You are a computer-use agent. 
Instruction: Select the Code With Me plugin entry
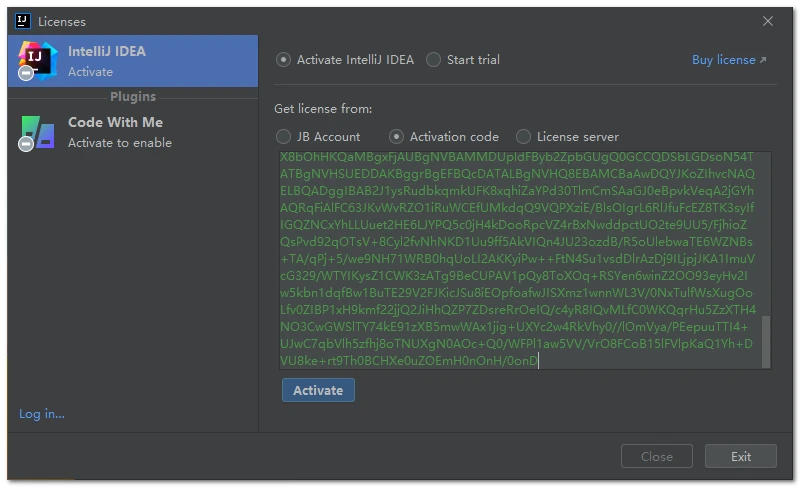pyautogui.click(x=133, y=132)
